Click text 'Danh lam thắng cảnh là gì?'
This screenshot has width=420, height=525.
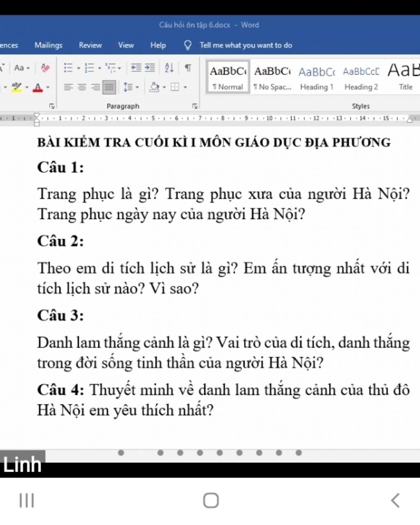(125, 342)
